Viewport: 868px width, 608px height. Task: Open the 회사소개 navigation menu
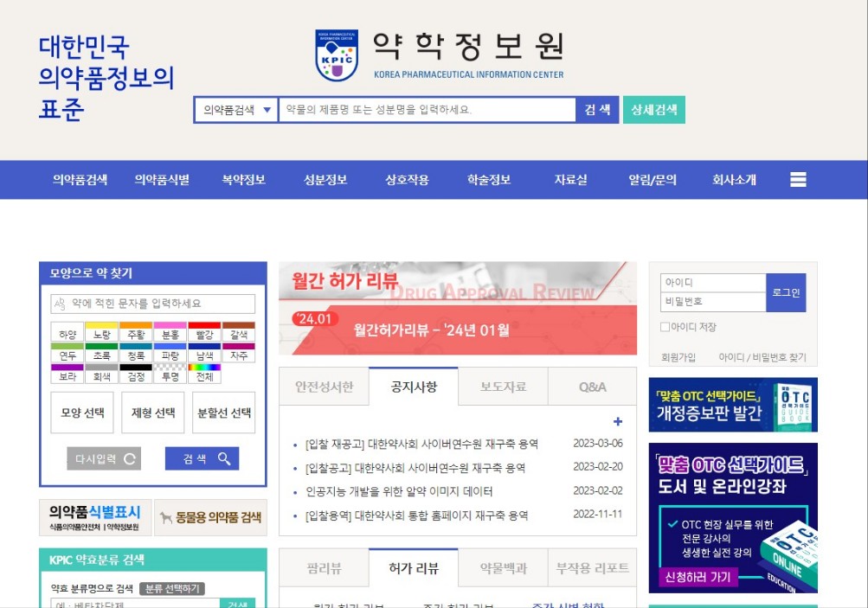pyautogui.click(x=734, y=180)
